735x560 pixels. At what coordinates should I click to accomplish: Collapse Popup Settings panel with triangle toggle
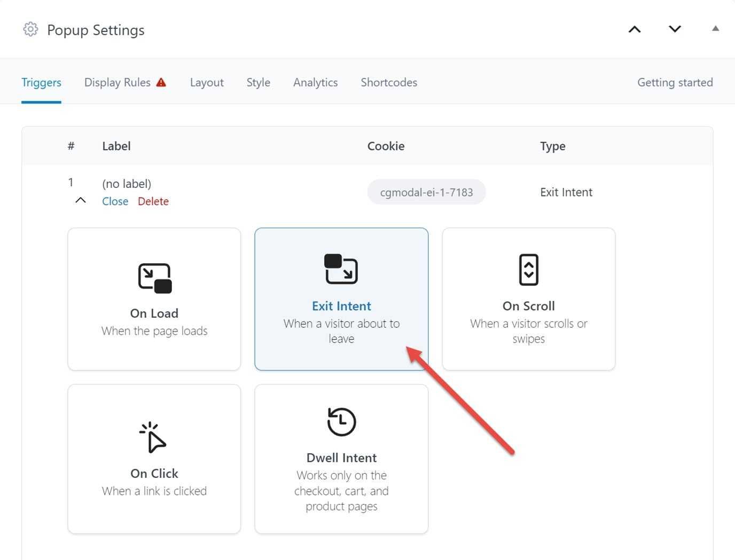click(715, 28)
